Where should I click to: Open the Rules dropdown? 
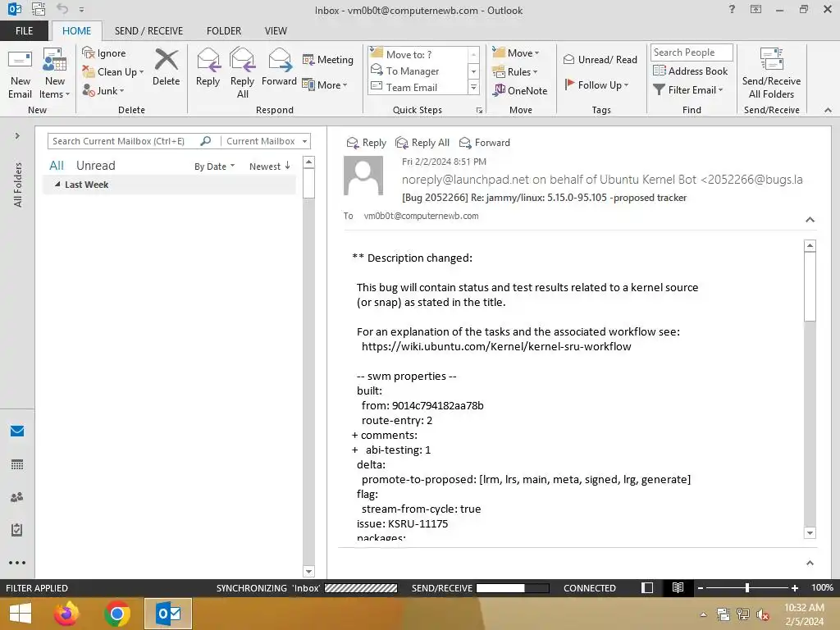[x=515, y=71]
